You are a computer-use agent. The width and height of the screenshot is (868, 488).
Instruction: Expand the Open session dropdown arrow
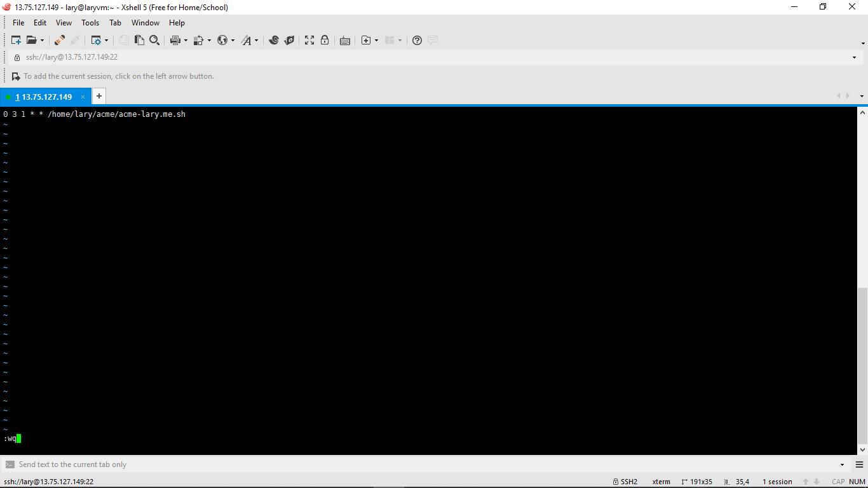pyautogui.click(x=43, y=40)
